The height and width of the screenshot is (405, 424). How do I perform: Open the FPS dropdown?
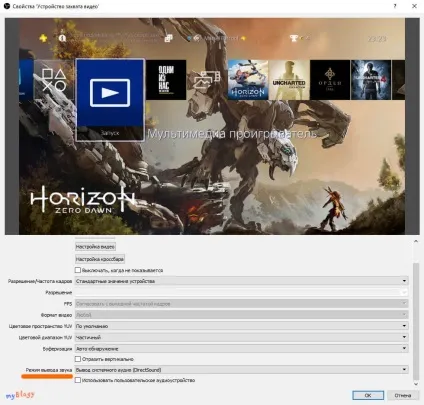coord(241,304)
